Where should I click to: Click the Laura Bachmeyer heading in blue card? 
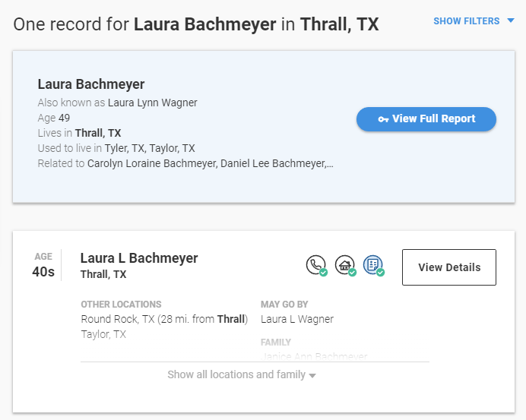(91, 84)
